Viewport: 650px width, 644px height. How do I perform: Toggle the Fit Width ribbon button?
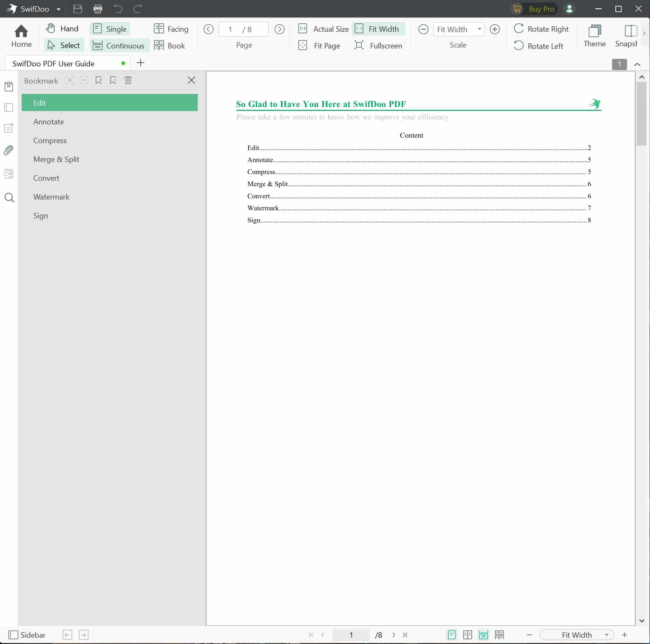tap(378, 29)
